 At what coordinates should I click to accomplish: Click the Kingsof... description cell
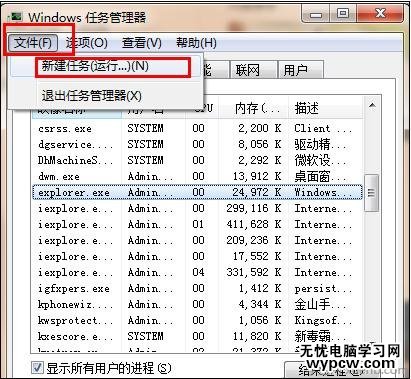[x=323, y=320]
